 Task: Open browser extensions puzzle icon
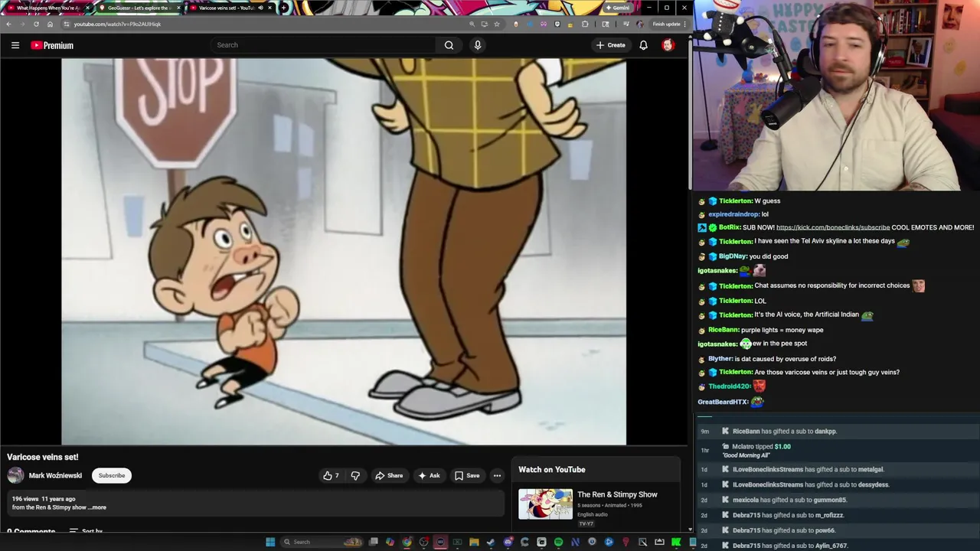[x=585, y=24]
